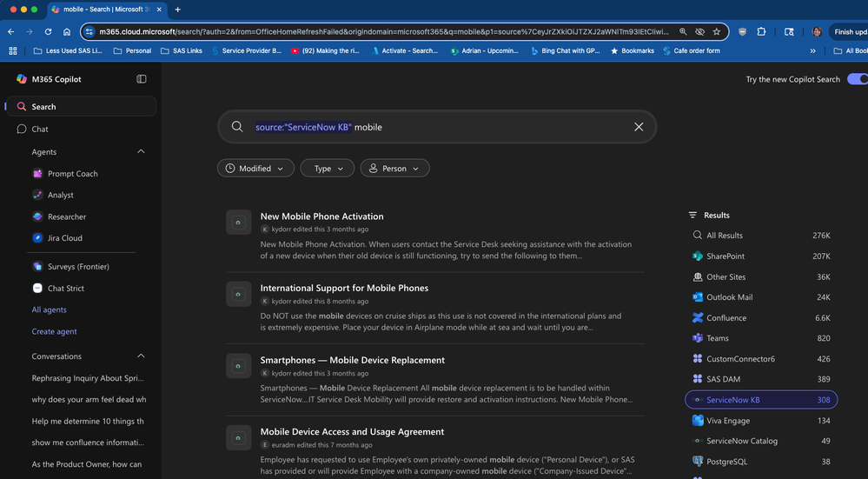Open International Support for Mobile Phones result
This screenshot has height=479, width=868.
point(344,288)
